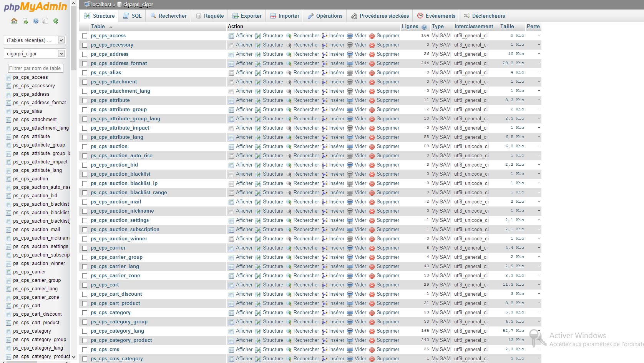This screenshot has height=363, width=644.
Task: Open the Événements tab
Action: (x=436, y=16)
